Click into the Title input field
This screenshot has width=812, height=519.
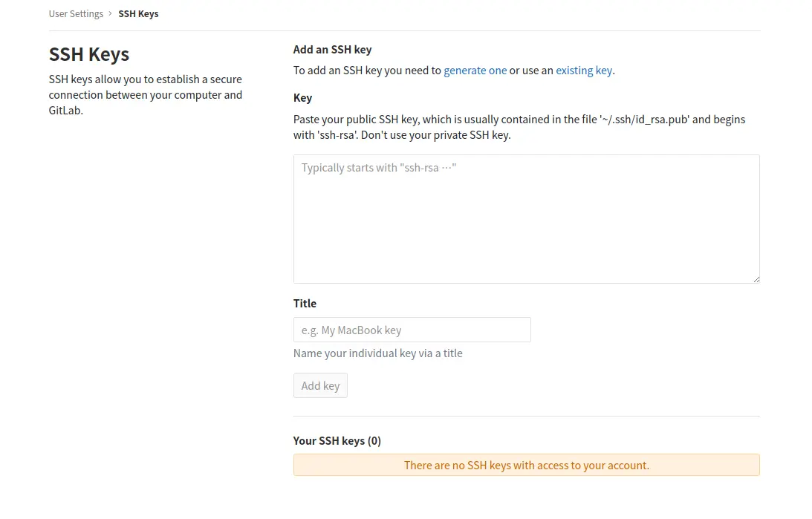click(x=412, y=330)
